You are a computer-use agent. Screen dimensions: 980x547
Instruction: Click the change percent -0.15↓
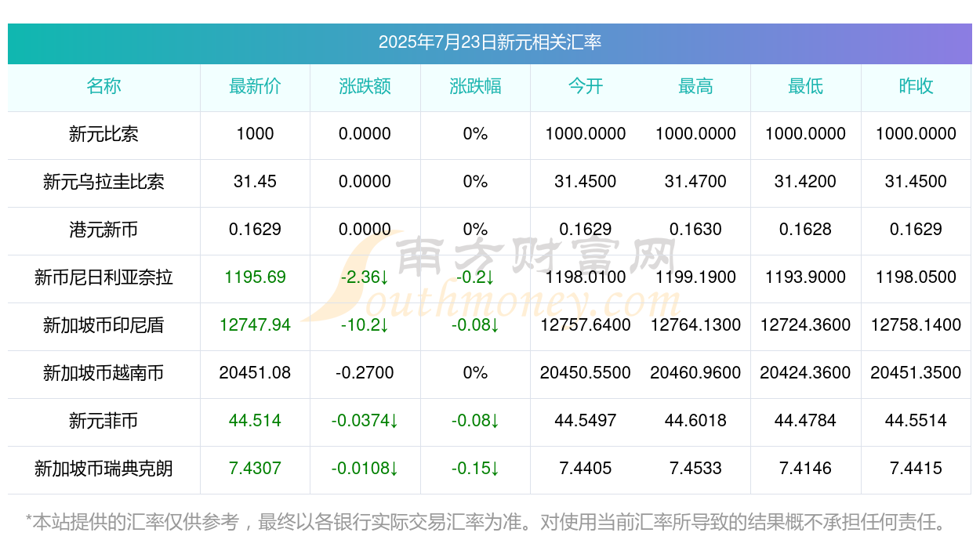475,469
